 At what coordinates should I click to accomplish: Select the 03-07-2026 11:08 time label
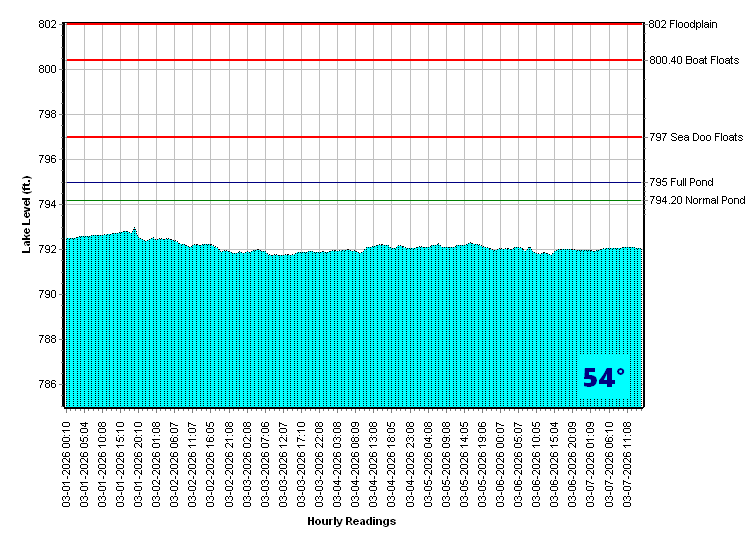tap(628, 462)
